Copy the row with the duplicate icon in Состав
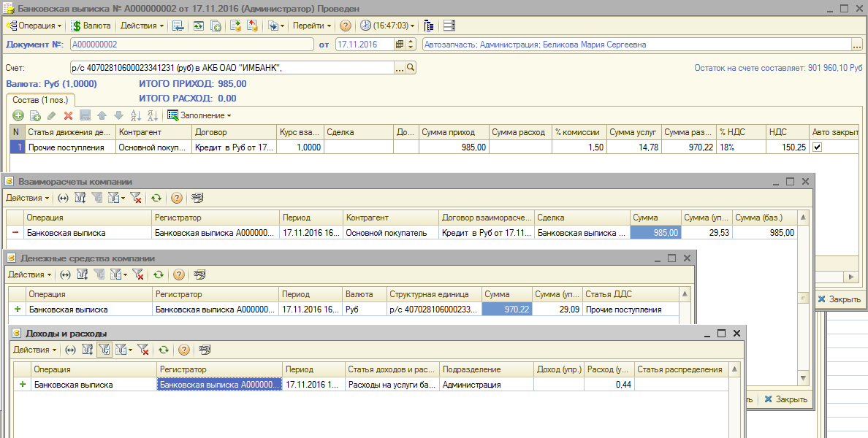Viewport: 868px width, 438px height. click(35, 115)
